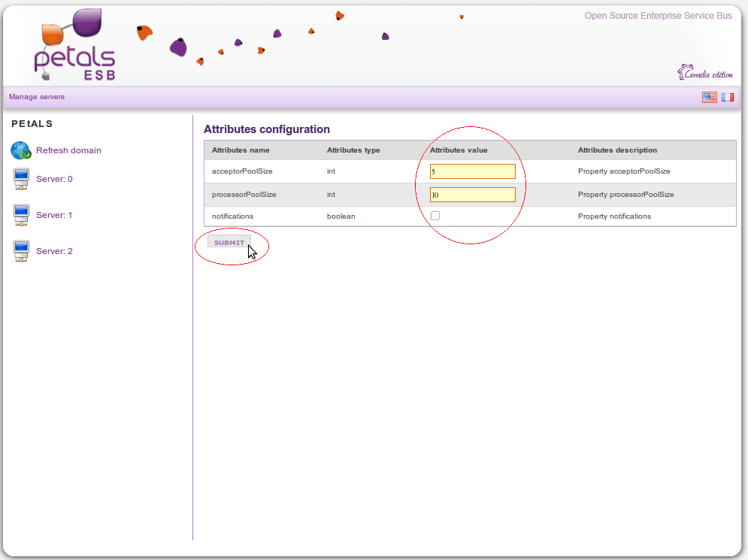Click the Camelia edition emblem
Viewport: 748px width, 560px height.
(704, 73)
